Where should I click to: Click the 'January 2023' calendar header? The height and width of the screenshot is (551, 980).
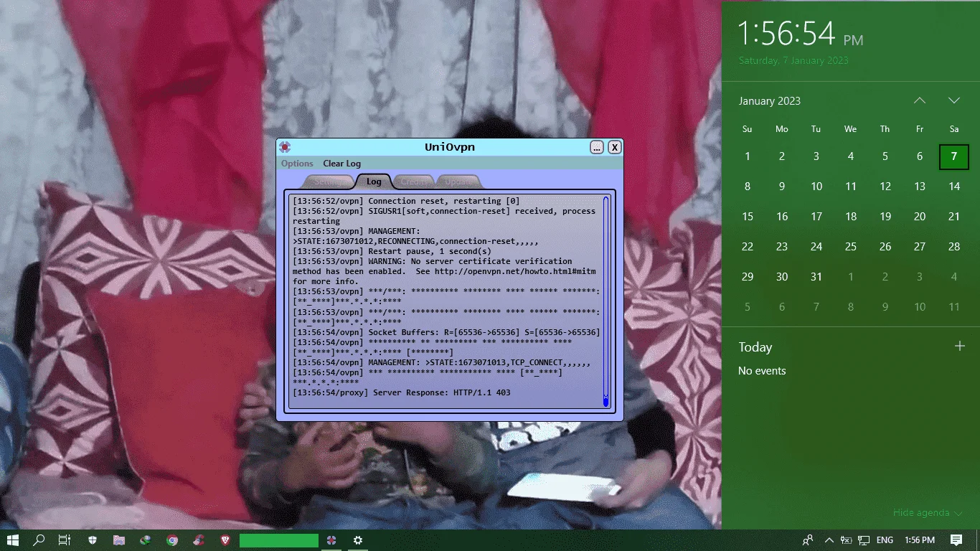pos(770,101)
